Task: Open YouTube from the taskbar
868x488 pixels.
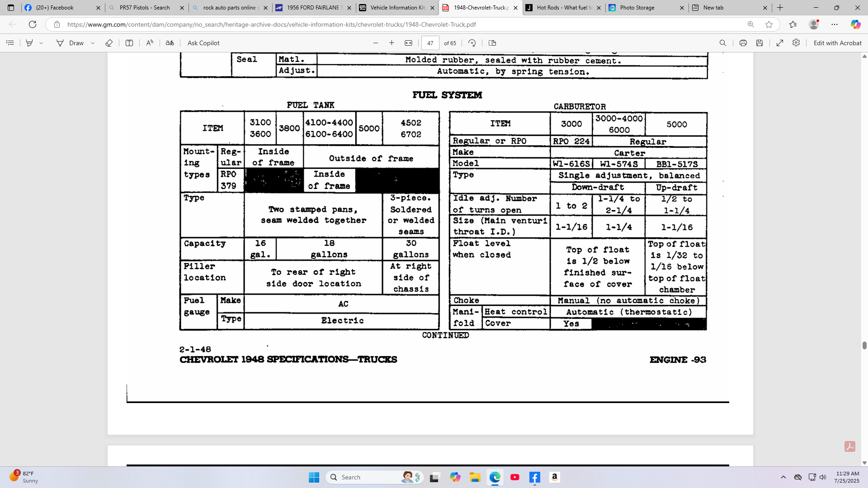Action: point(514,477)
